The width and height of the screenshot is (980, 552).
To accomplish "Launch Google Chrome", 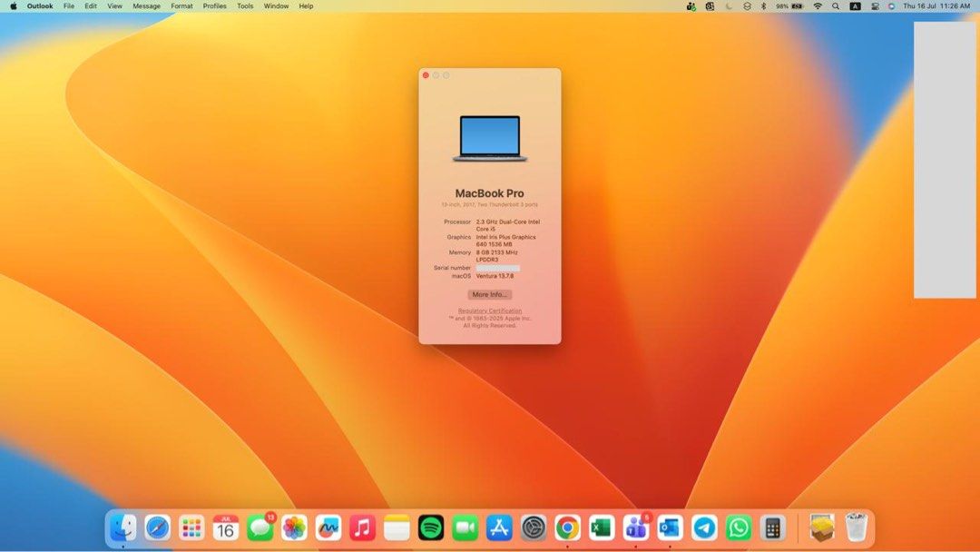I will (567, 528).
